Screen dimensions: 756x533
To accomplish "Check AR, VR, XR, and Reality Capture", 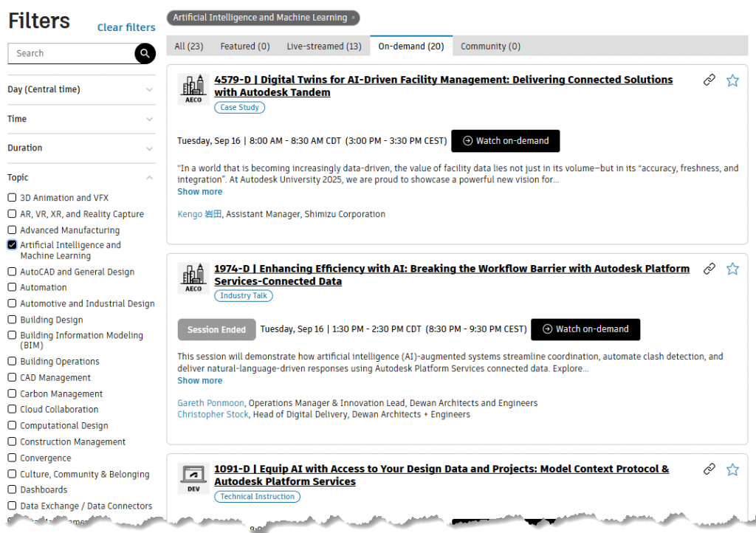I will click(x=12, y=213).
